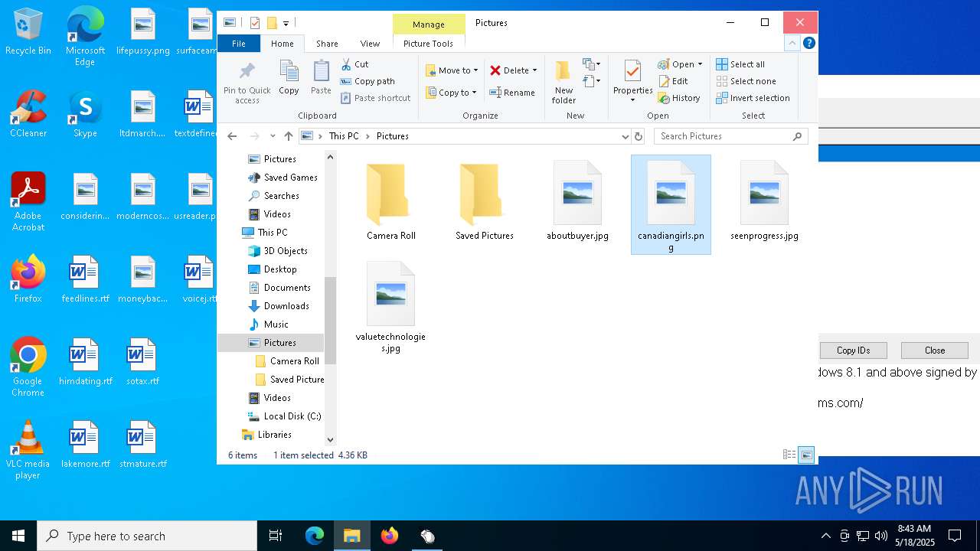Click Select all
Viewport: 980px width, 551px height.
[x=740, y=64]
